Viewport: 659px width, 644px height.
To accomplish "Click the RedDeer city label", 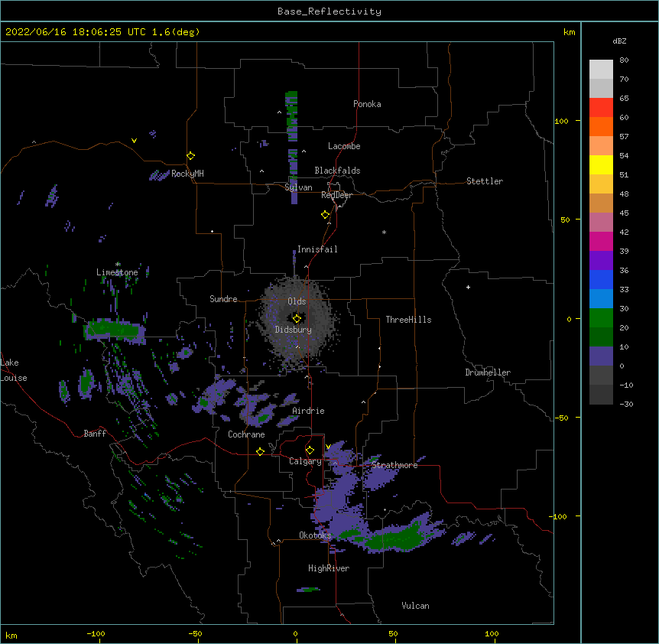I will click(x=336, y=195).
